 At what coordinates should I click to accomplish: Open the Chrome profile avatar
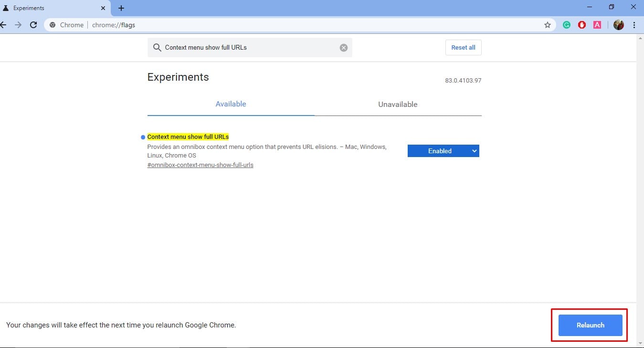(618, 24)
